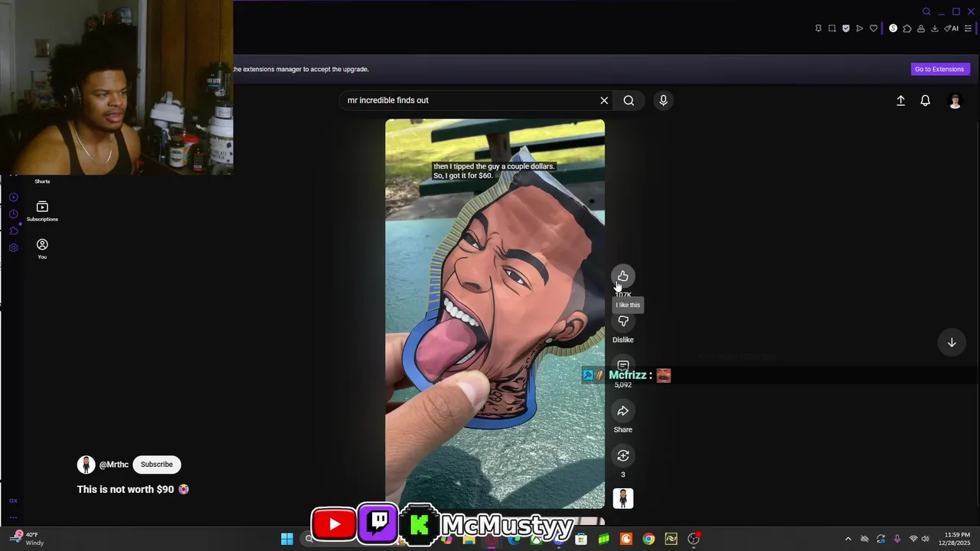Open extensions cube icon in sidebar

coord(13,230)
